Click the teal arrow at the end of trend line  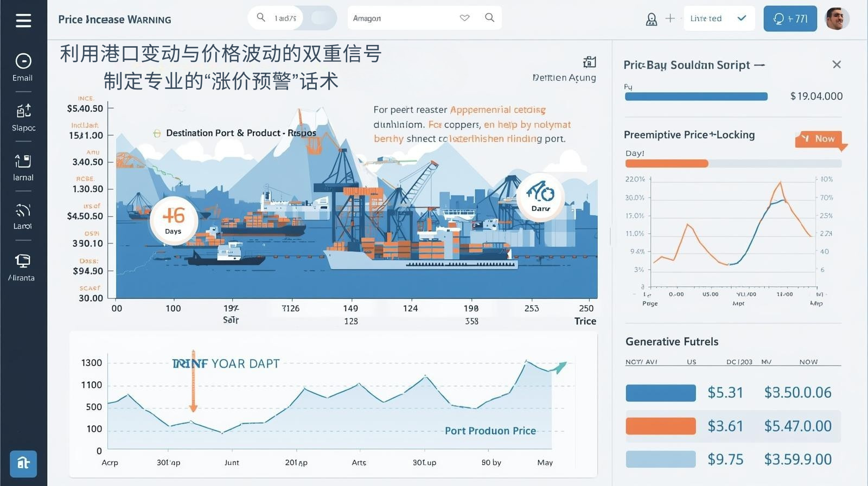559,367
